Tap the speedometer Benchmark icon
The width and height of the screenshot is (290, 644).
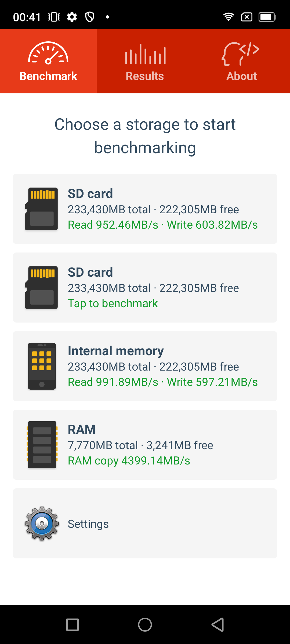[48, 53]
